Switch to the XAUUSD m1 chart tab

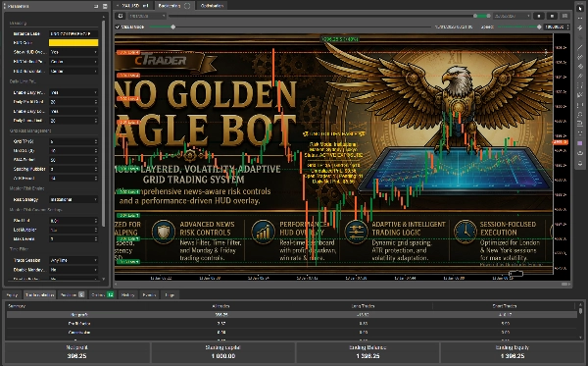[x=134, y=6]
